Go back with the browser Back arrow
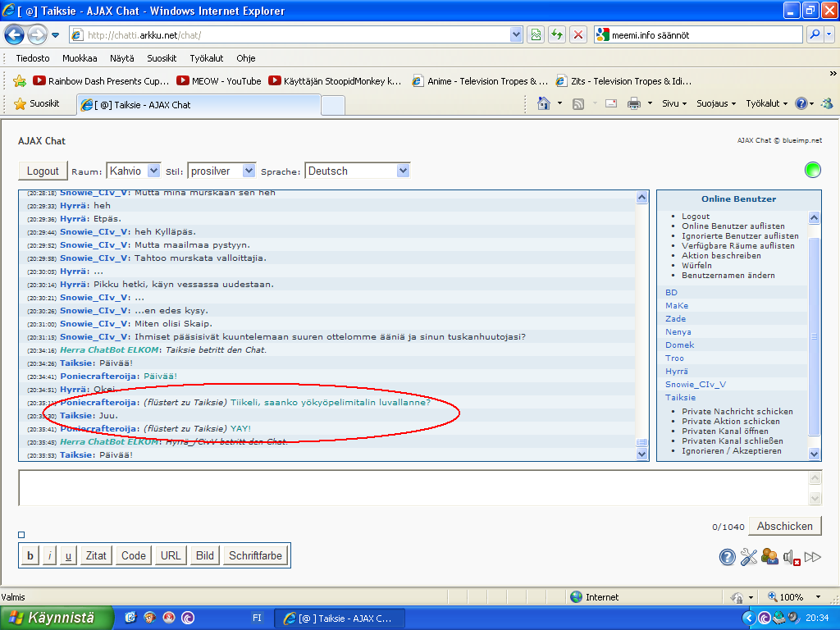Screen dimensions: 840x630 [x=15, y=35]
